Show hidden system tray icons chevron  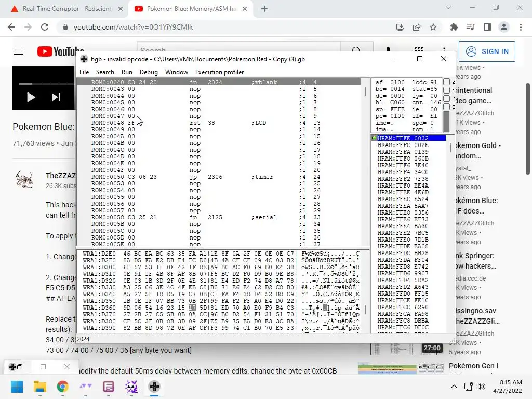click(x=454, y=387)
